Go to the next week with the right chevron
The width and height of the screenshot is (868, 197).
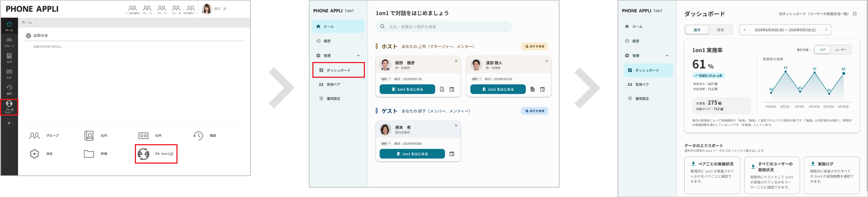[x=826, y=30]
